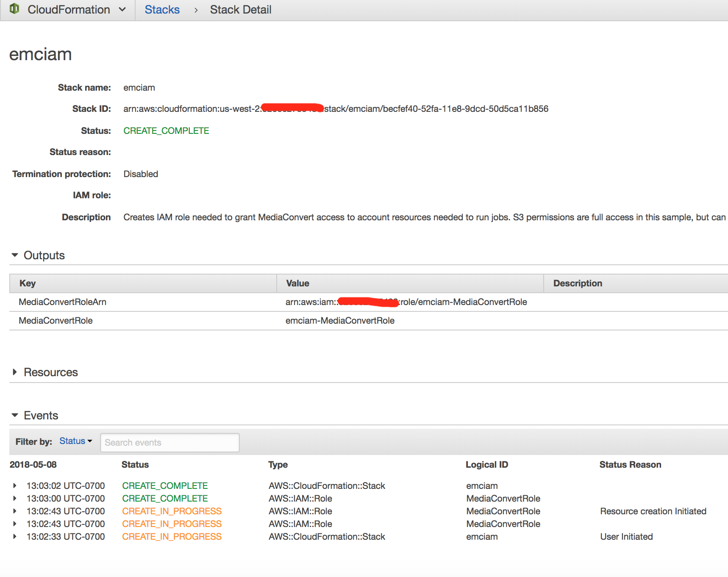Go to the Stacks breadcrumb link
Image resolution: width=728 pixels, height=577 pixels.
[x=162, y=9]
